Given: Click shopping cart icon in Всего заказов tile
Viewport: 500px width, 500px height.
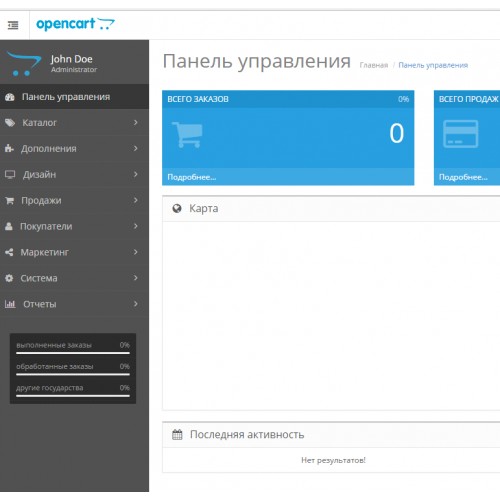Looking at the screenshot, I should (x=187, y=134).
